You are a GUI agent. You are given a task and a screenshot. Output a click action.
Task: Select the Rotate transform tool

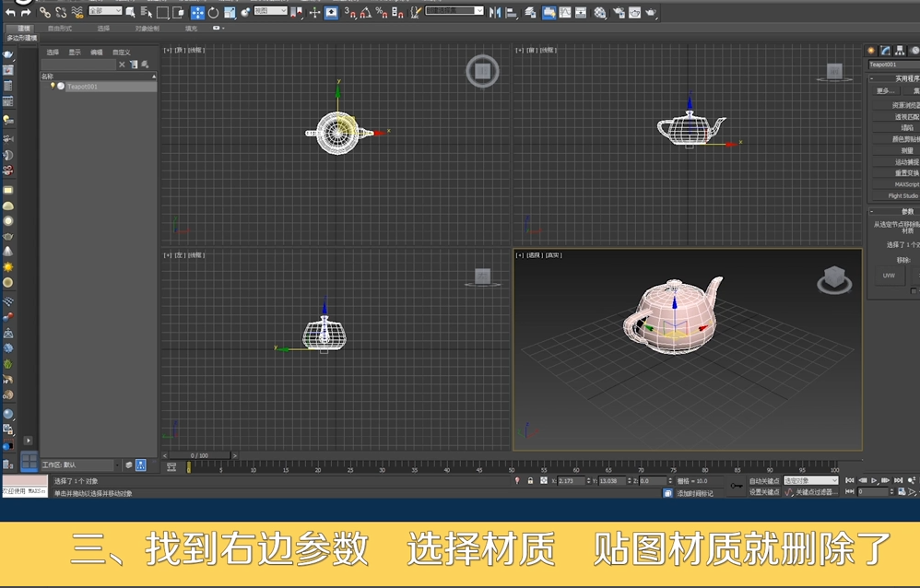(213, 13)
